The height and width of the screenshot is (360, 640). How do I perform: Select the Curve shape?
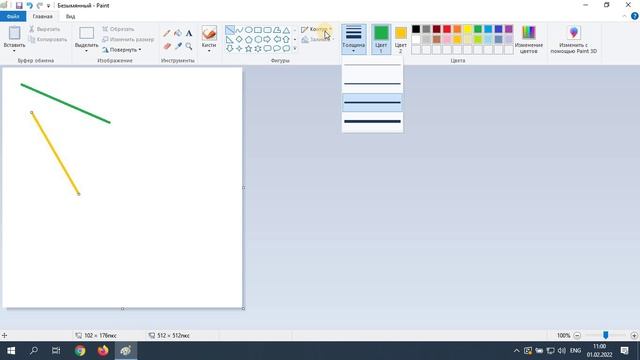pos(239,30)
